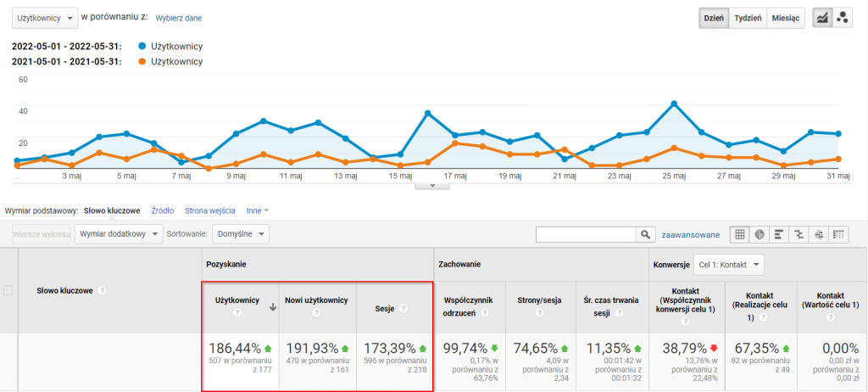Select the term cloud view icon

click(819, 234)
